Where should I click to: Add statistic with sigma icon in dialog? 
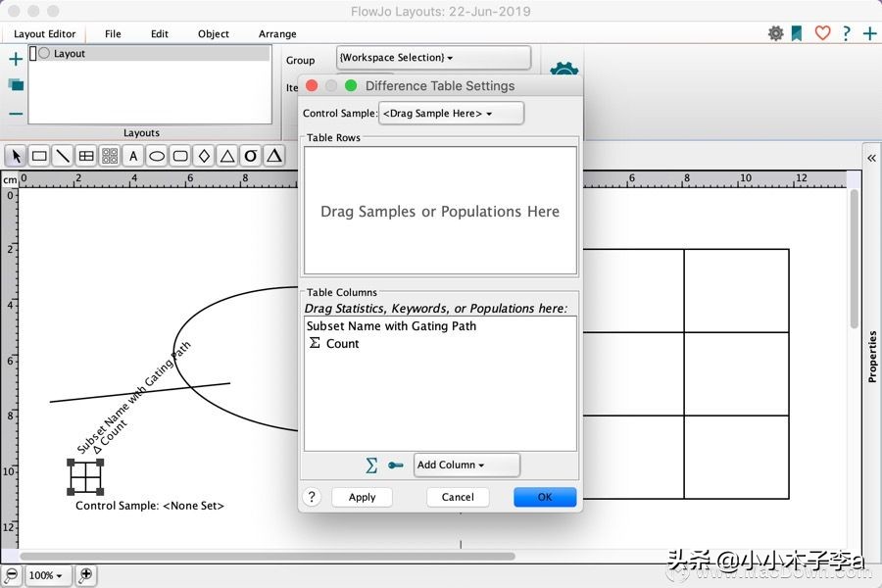[x=371, y=465]
